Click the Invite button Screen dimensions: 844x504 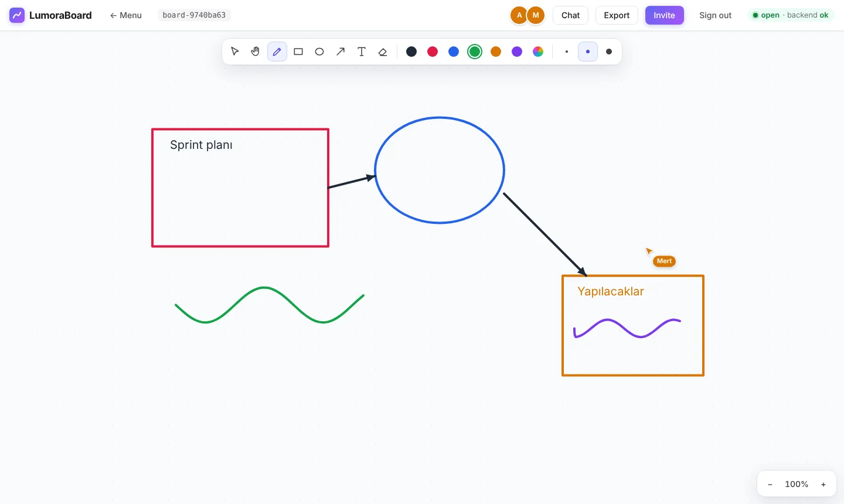click(x=665, y=15)
